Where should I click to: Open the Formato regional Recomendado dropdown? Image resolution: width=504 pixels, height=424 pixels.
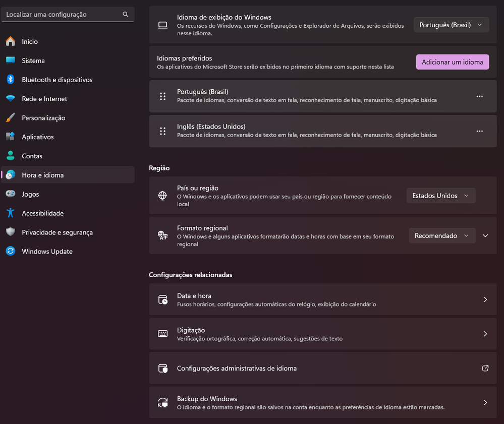[x=442, y=236]
